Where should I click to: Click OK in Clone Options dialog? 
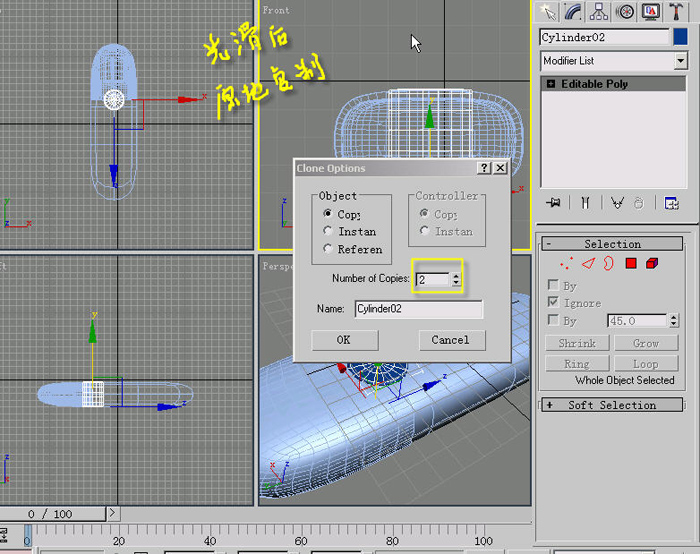pyautogui.click(x=345, y=340)
